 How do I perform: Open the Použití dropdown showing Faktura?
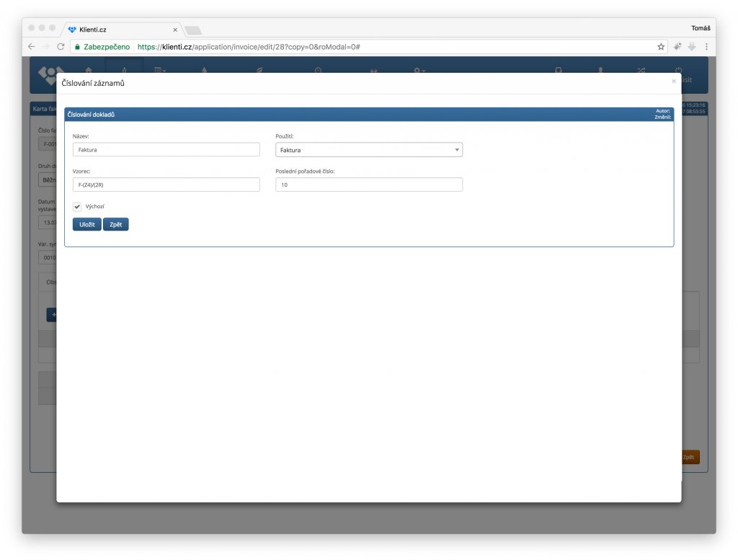[368, 150]
